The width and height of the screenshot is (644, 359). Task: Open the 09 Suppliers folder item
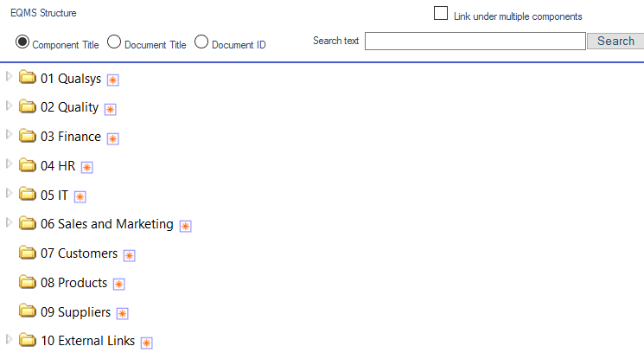point(75,312)
